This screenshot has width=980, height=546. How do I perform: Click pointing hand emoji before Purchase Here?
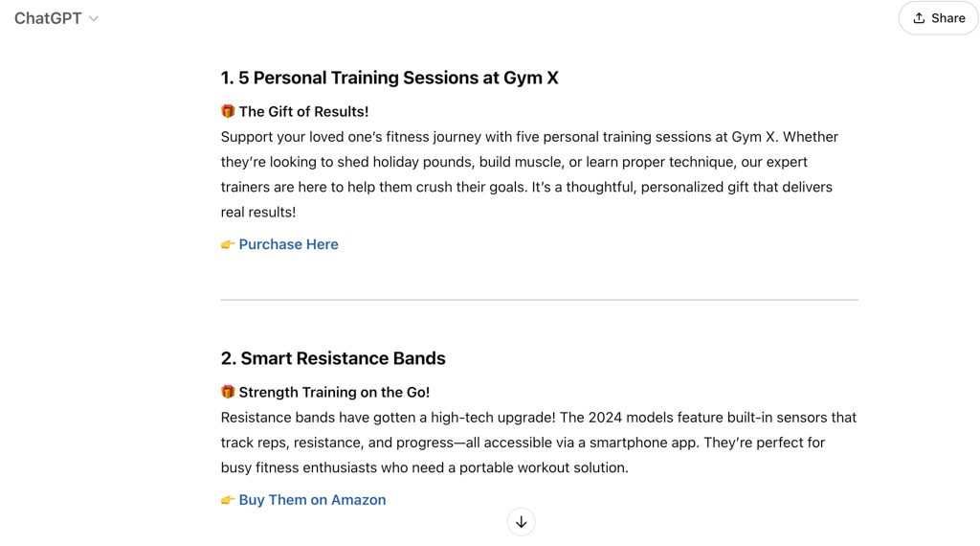pos(228,244)
